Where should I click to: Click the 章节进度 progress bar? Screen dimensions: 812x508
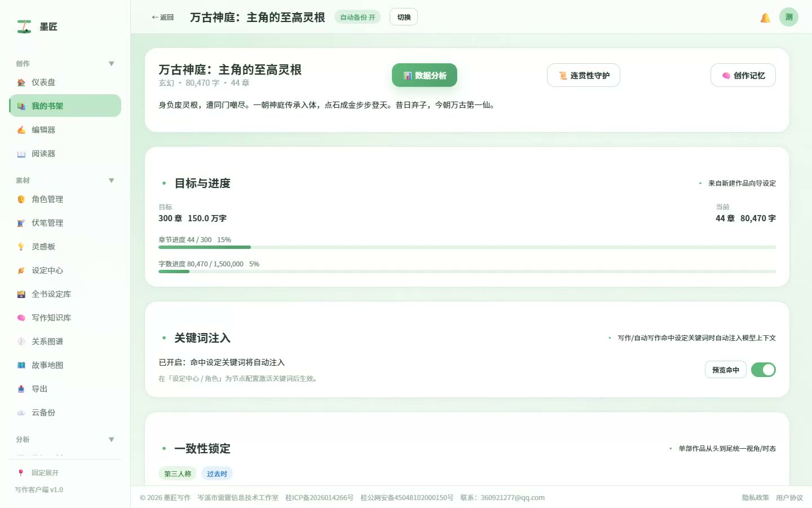coord(467,247)
